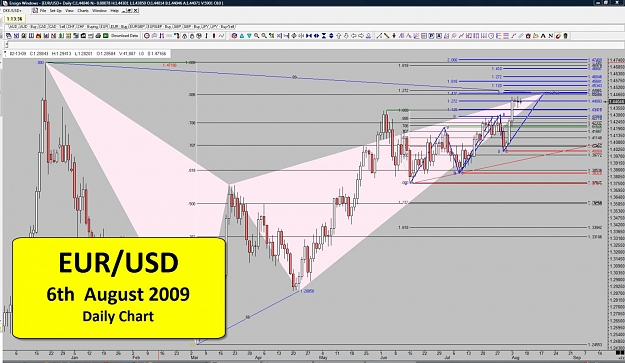Open the Set Up menu
625x363 pixels.
point(55,11)
